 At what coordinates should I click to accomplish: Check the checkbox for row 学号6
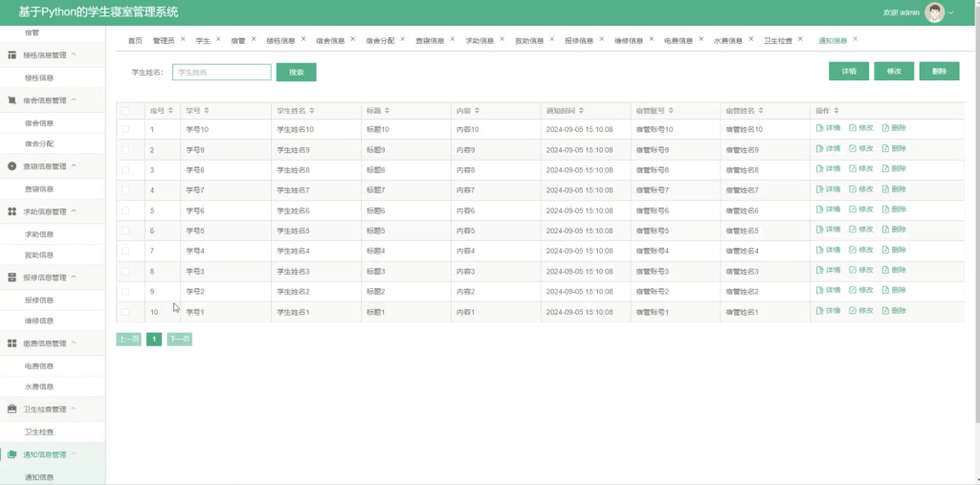[125, 210]
